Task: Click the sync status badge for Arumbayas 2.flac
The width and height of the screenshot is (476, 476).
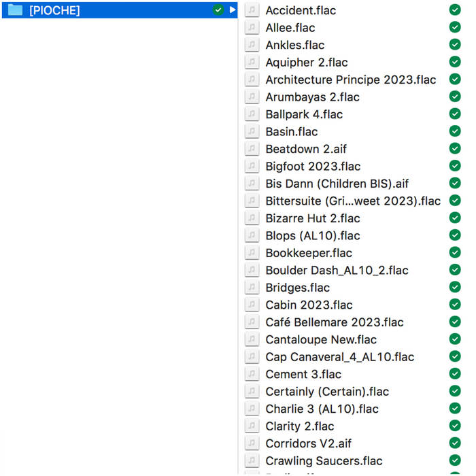Action: point(455,97)
